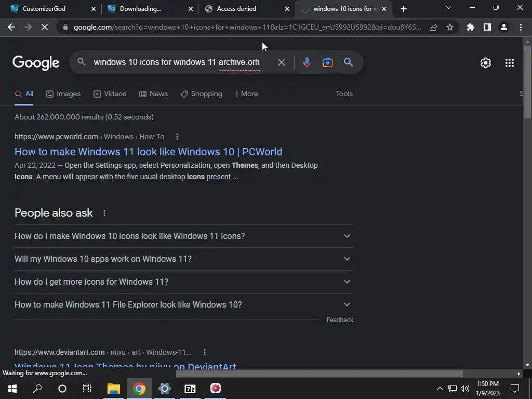Click the horizontal page scrollbar
Viewport: 532px width, 399px height.
pos(319,374)
